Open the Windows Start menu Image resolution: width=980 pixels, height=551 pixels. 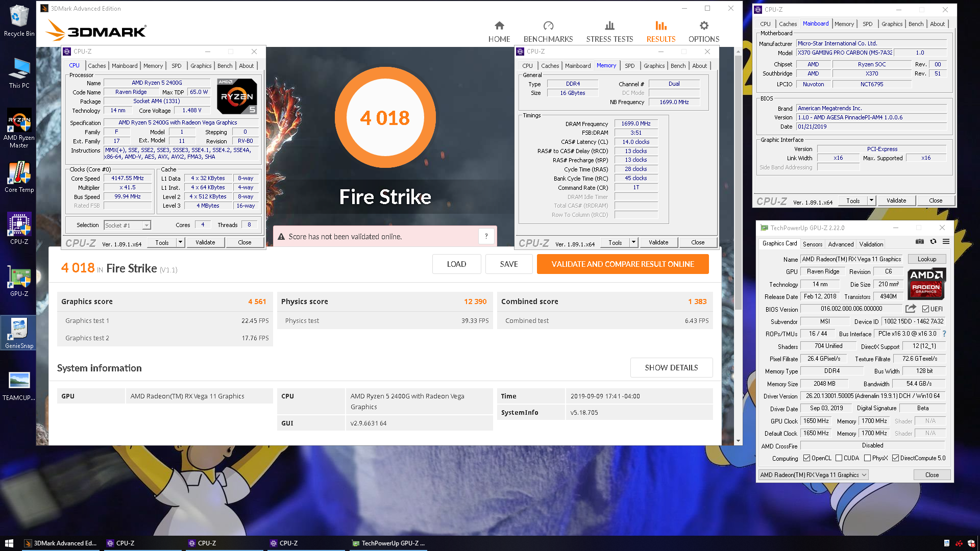pos(9,543)
